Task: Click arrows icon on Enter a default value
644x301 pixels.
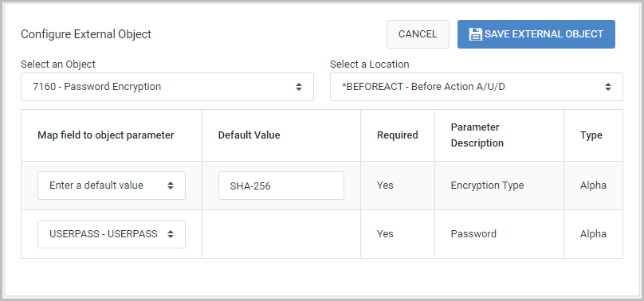Action: pos(171,186)
